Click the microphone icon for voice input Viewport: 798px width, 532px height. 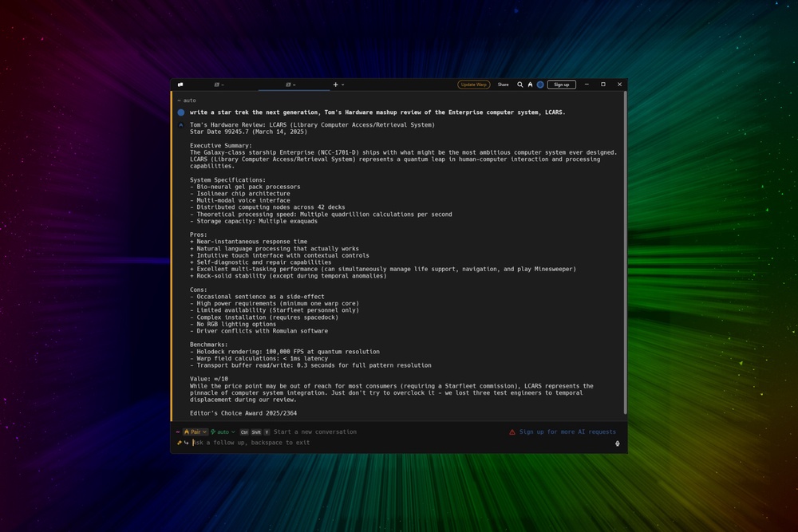pos(617,442)
